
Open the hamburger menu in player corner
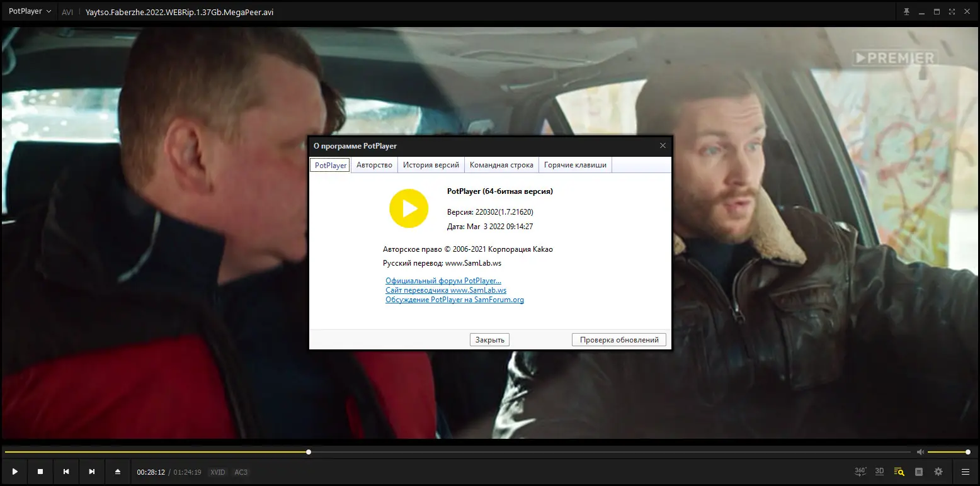966,472
